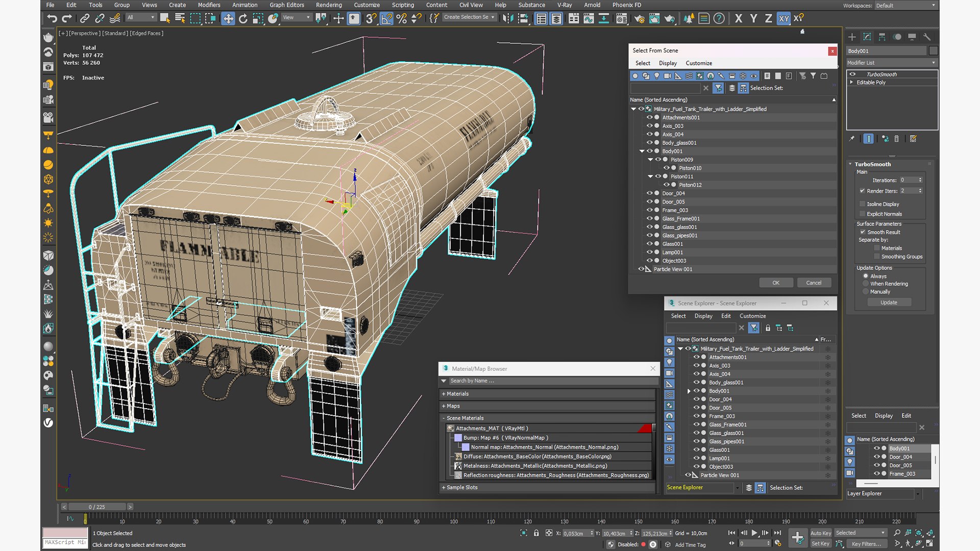Open the Modifier List dropdown
This screenshot has height=551, width=980.
pos(891,63)
